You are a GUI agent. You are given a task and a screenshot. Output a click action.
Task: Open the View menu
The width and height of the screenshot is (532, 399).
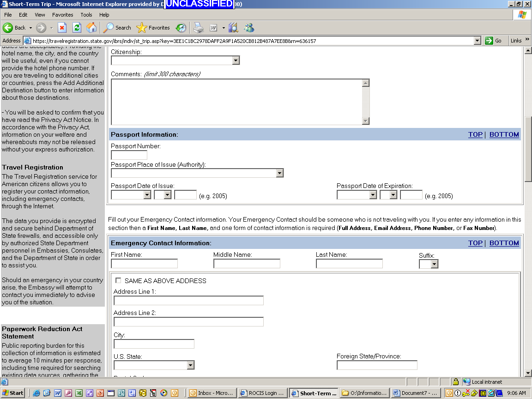(x=40, y=15)
